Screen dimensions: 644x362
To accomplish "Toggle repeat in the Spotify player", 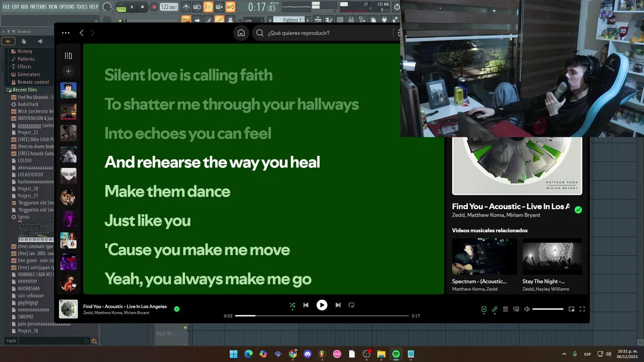I will click(x=352, y=305).
